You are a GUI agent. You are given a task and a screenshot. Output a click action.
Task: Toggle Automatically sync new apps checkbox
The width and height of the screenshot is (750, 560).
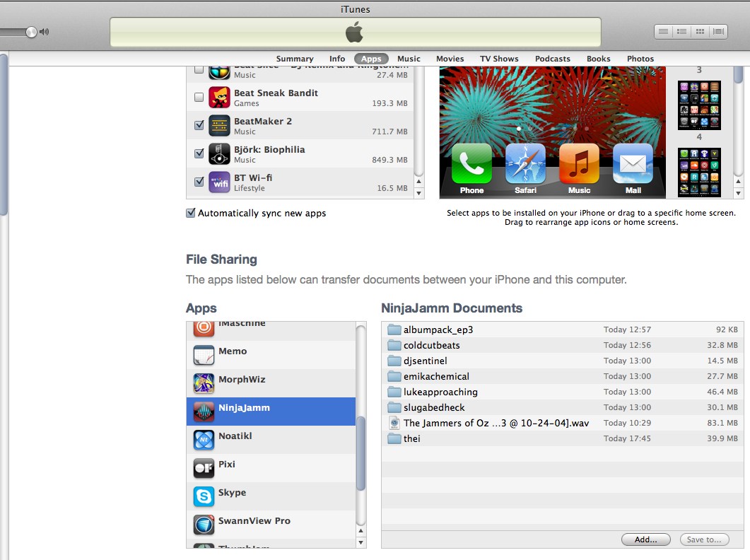click(x=190, y=213)
